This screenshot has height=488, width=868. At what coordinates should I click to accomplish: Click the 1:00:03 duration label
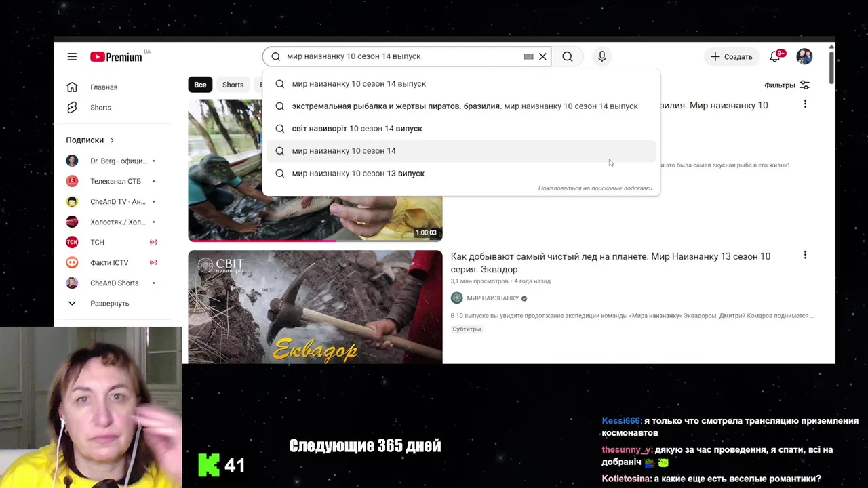(426, 232)
